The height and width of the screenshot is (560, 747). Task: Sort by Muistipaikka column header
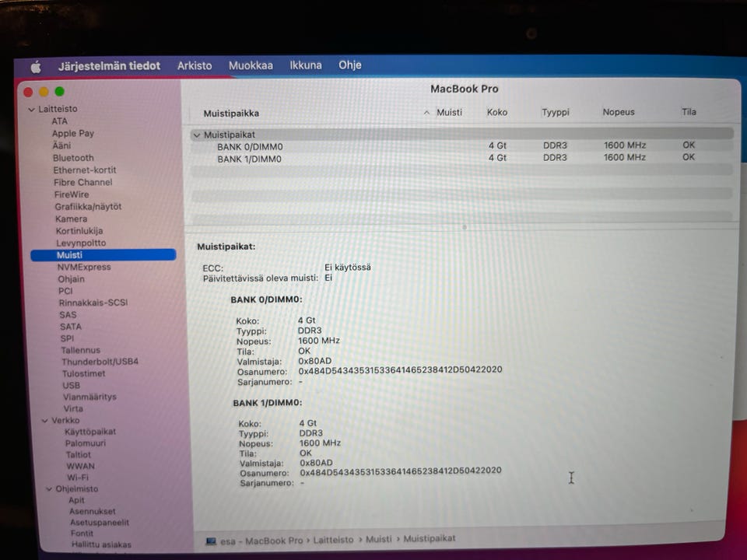[x=231, y=114]
